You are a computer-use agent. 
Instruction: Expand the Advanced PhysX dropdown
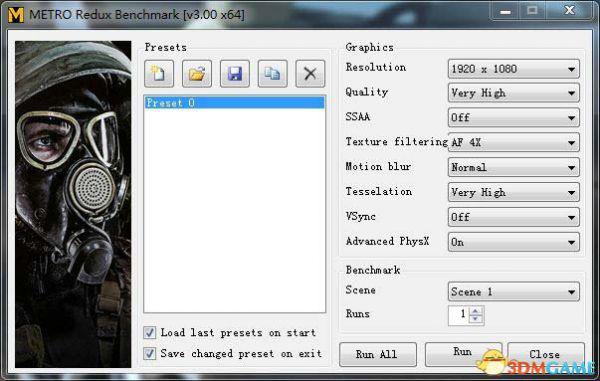[x=514, y=242]
